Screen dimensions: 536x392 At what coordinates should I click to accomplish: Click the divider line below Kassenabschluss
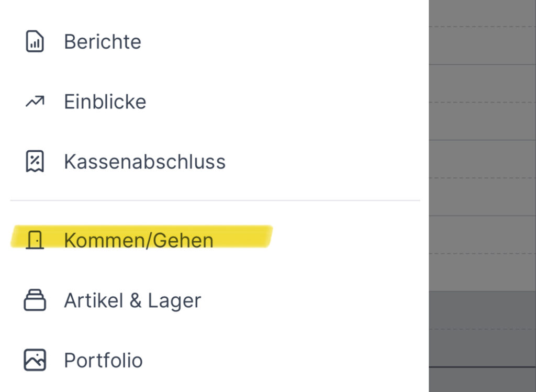tap(215, 200)
